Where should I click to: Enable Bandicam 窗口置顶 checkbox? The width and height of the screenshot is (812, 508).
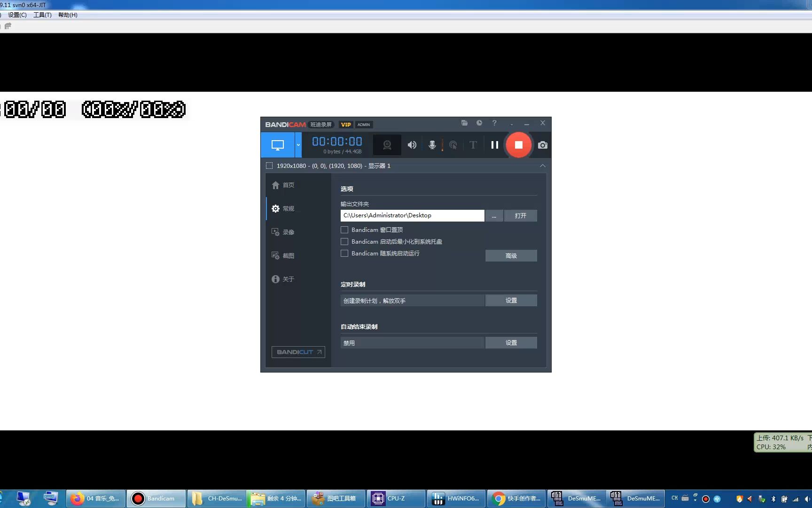tap(344, 230)
